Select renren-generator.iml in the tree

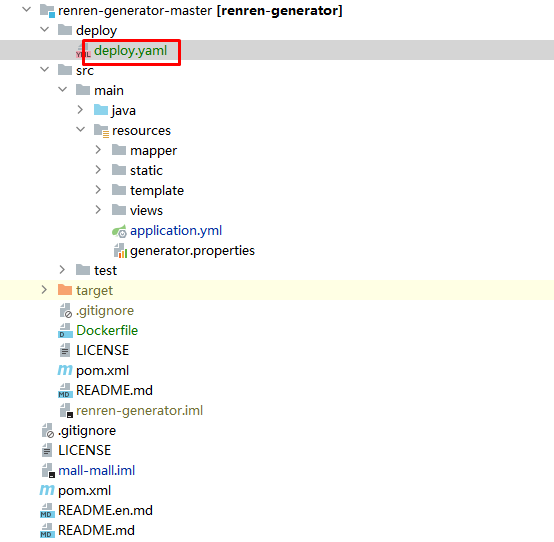click(140, 411)
